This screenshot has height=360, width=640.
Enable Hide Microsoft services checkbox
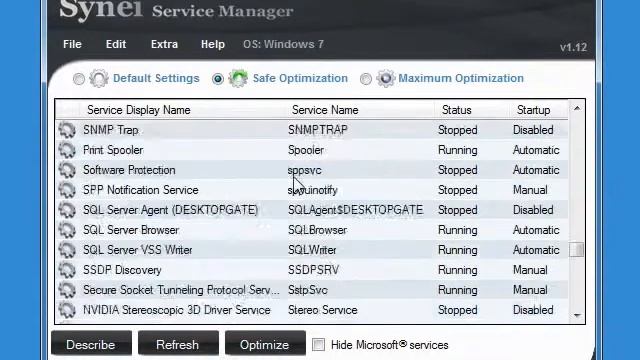pos(318,345)
